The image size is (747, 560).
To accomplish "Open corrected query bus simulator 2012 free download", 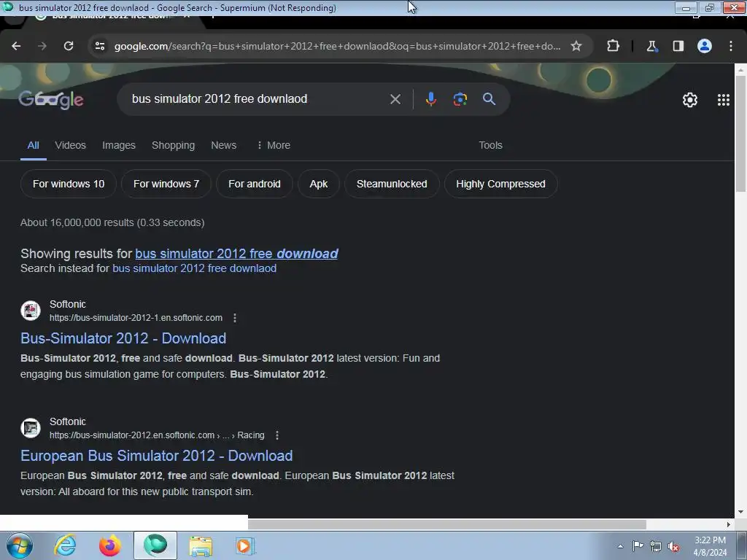I will [237, 253].
